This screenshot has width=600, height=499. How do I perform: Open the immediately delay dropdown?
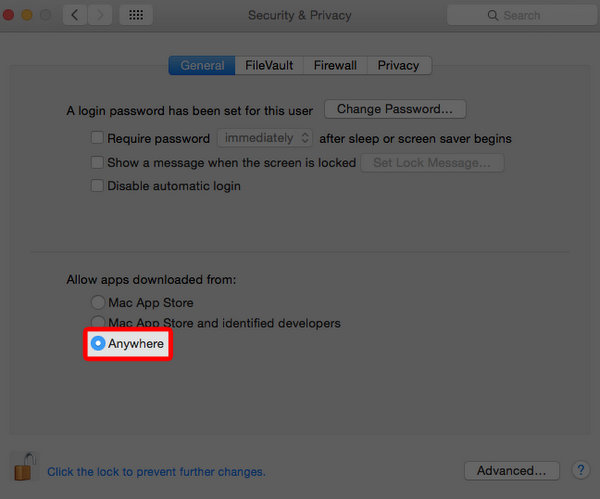coord(265,138)
